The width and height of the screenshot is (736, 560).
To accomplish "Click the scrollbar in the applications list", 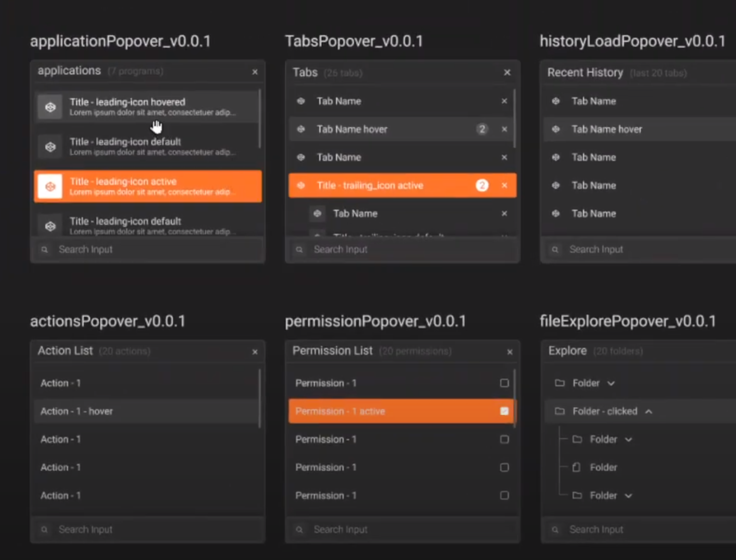I will pos(260,119).
